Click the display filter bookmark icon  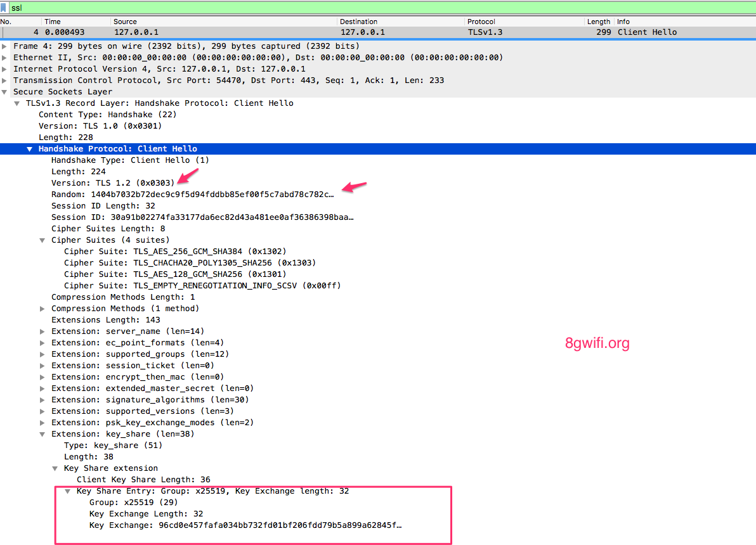pyautogui.click(x=3, y=8)
